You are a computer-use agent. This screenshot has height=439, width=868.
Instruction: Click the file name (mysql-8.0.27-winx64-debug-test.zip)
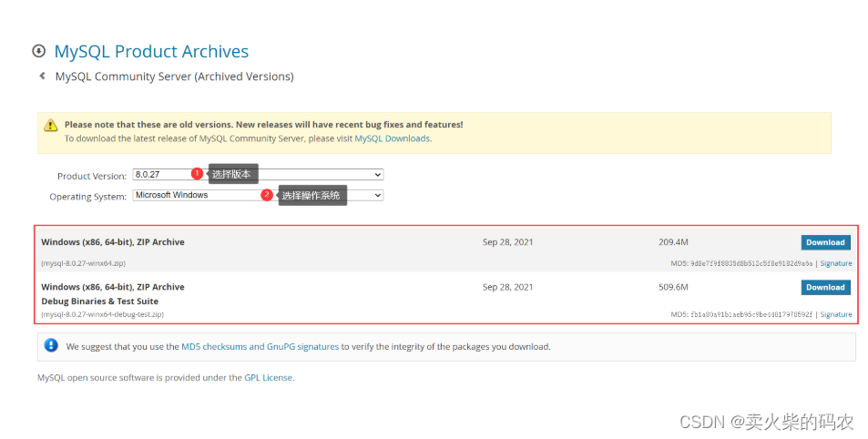coord(102,314)
